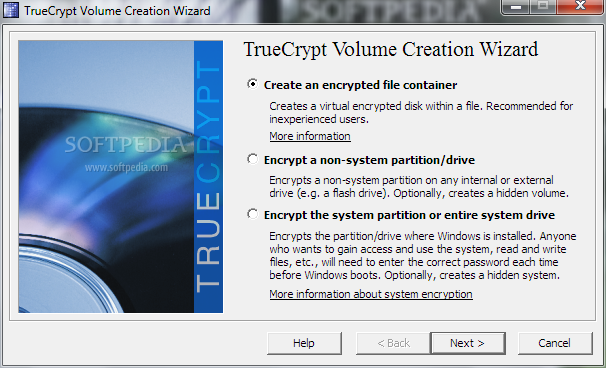Click the TrueCrypt icon in title bar
Image resolution: width=606 pixels, height=368 pixels.
[x=10, y=10]
